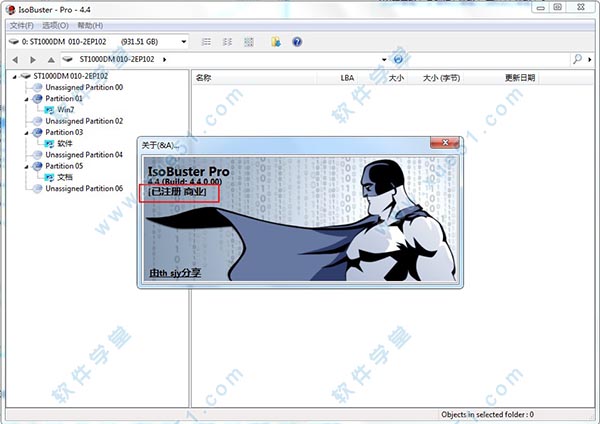Expand breadcrumb arrow after ST1000DM010-2EP102

coord(165,59)
